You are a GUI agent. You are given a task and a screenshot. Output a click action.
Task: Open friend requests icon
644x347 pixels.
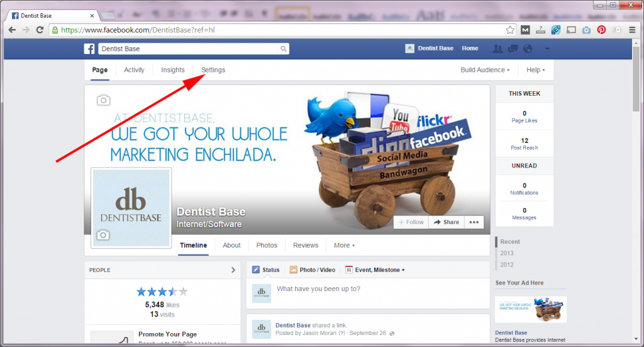497,48
